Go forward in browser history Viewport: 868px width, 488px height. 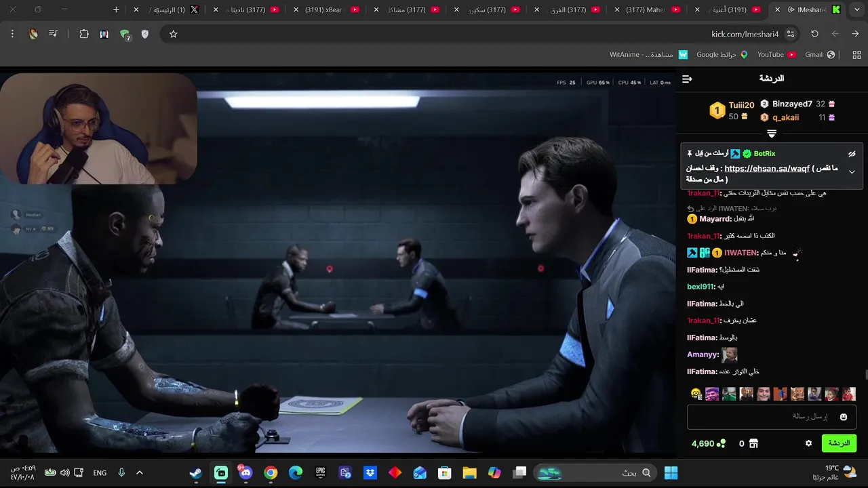[x=835, y=34]
